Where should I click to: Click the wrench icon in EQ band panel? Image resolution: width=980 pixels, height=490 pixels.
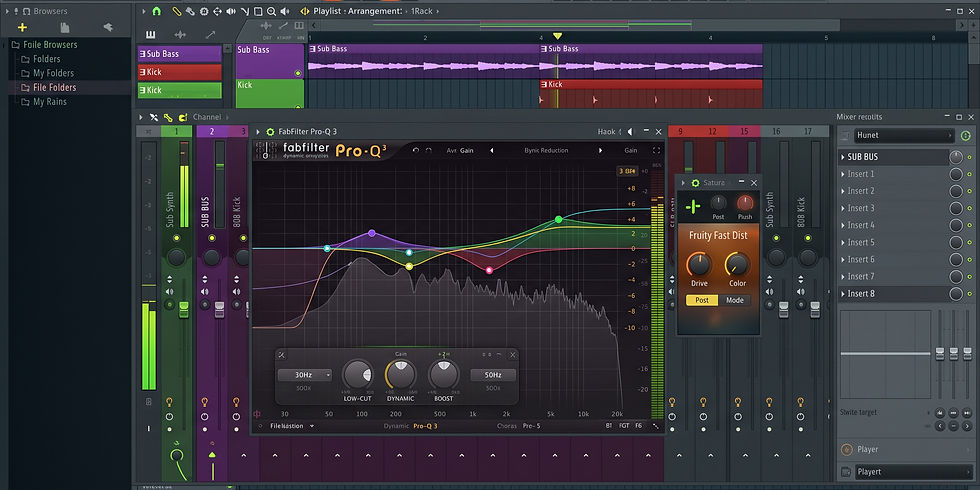point(281,355)
